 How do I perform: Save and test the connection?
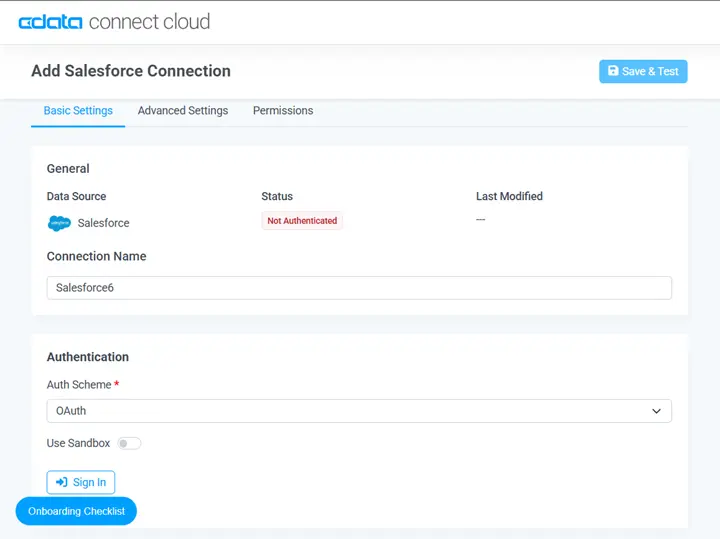(x=643, y=71)
